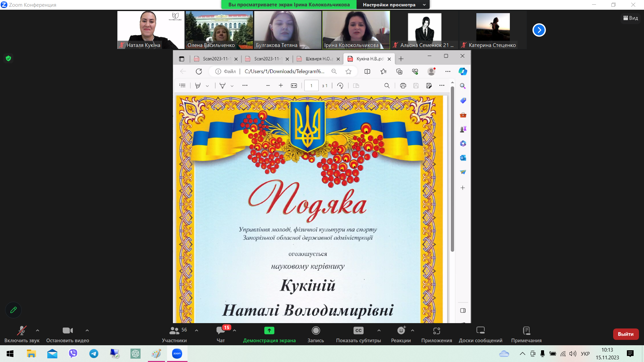Open Participants list icon
This screenshot has width=644, height=362.
[174, 330]
